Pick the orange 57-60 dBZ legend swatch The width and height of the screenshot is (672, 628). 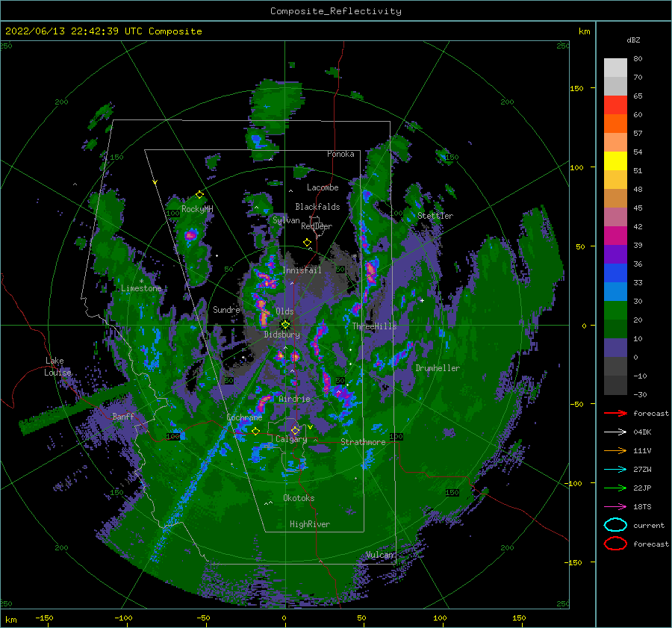click(615, 124)
